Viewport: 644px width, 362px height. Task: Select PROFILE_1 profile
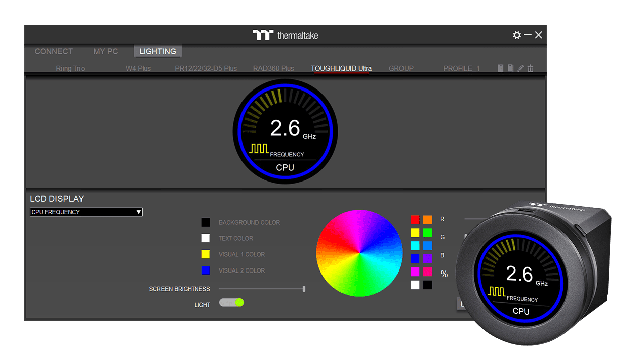(461, 68)
